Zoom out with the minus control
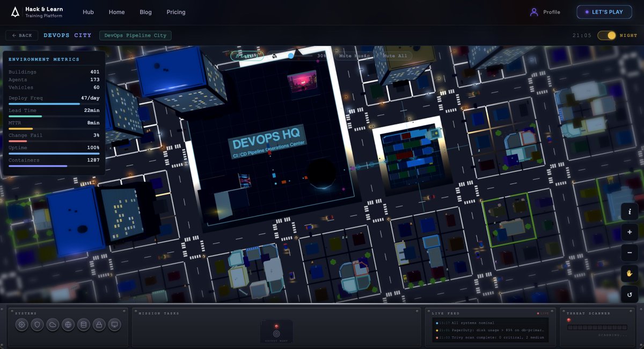This screenshot has height=349, width=644. (x=630, y=252)
